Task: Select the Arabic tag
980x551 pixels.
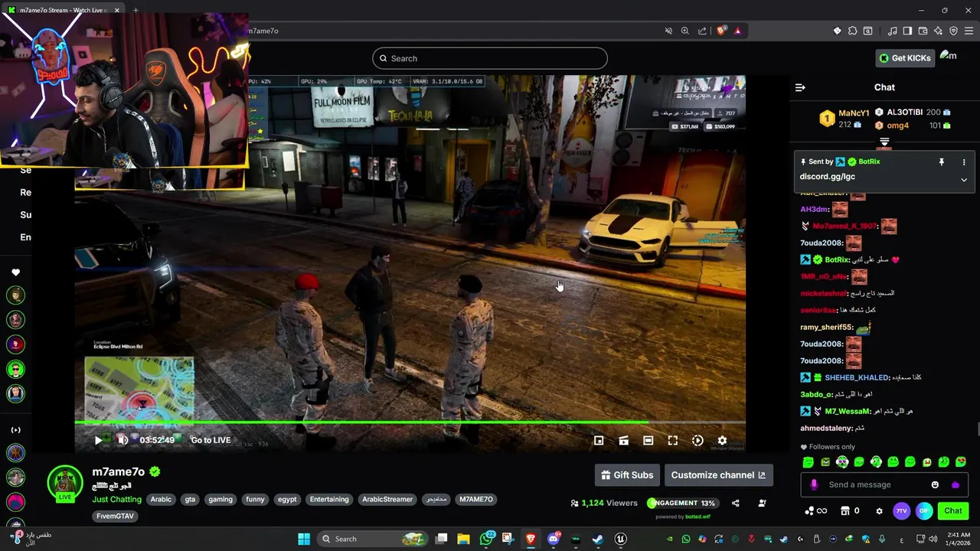Action: (161, 500)
